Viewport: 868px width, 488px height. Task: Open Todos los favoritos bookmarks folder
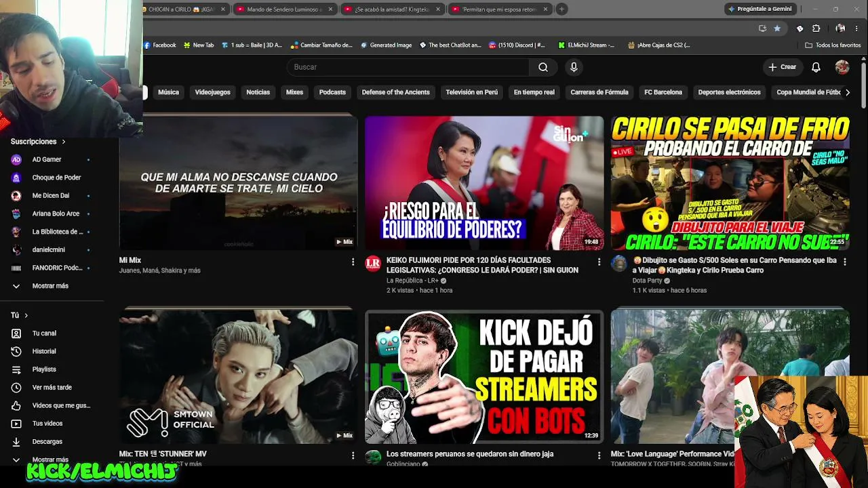(833, 45)
